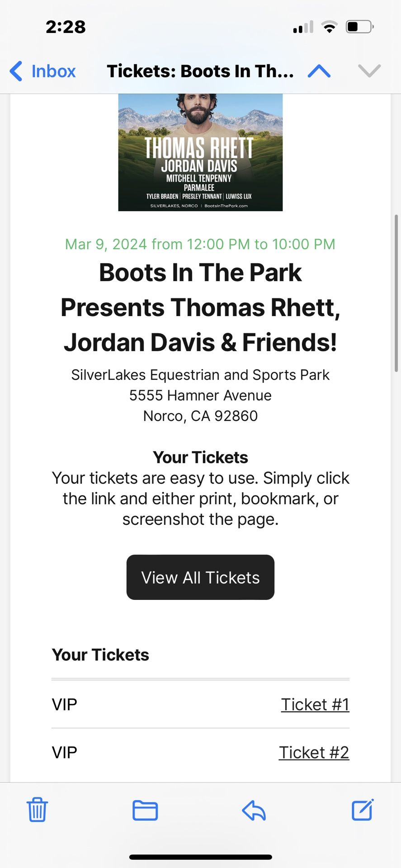This screenshot has height=868, width=401.
Task: Tap the trash icon to delete email
Action: point(37,810)
